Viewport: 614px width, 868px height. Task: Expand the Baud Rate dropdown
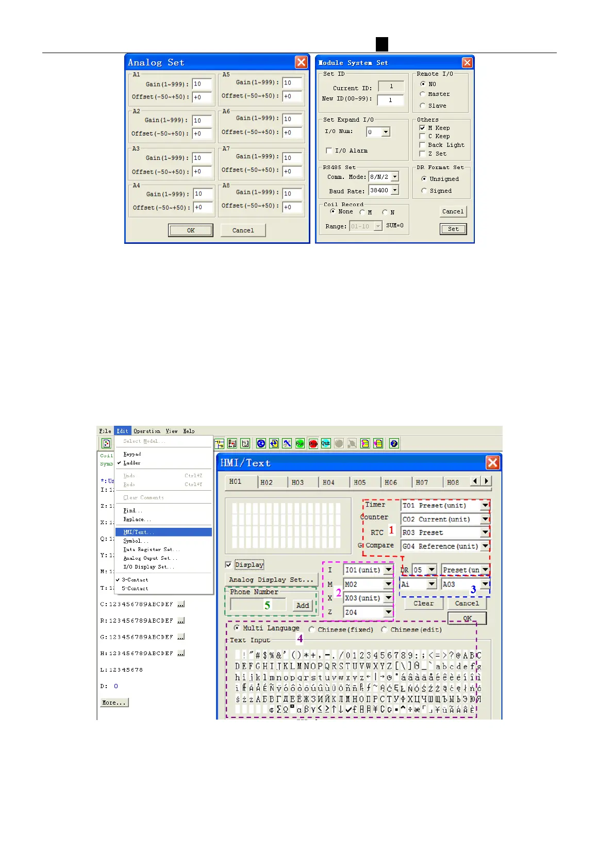click(395, 190)
